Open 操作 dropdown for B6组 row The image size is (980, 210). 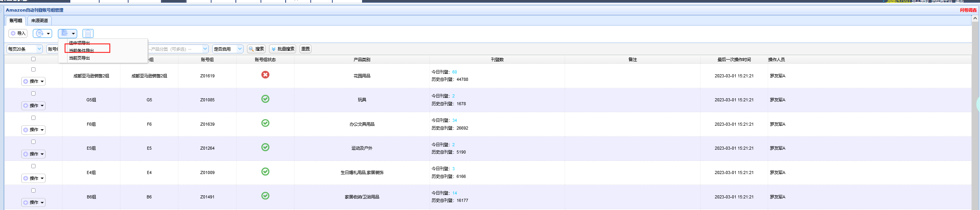[33, 203]
